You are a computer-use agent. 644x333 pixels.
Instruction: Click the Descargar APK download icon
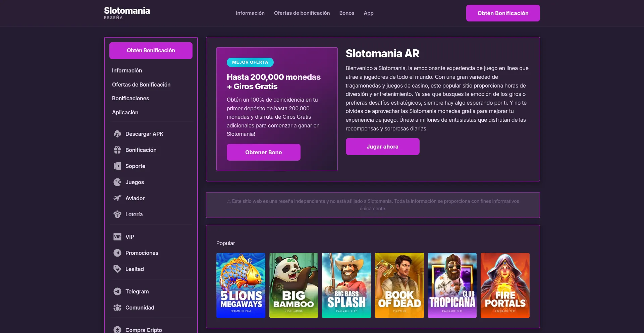click(117, 134)
